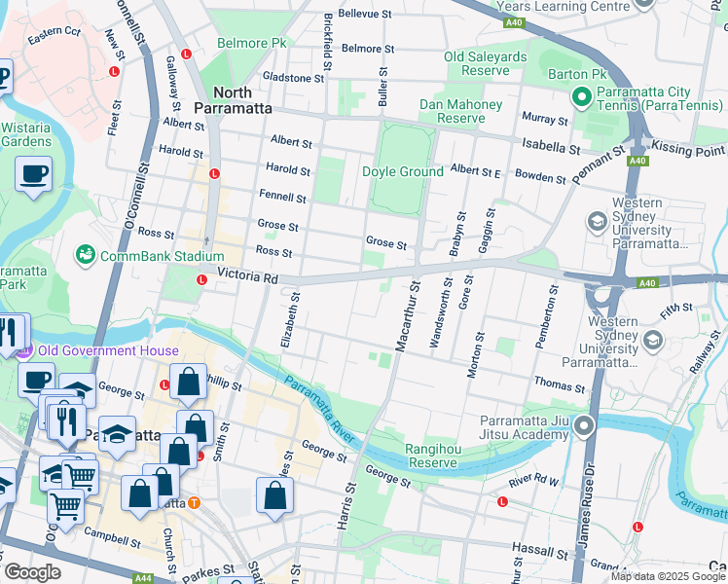Click the Old Saleyards Reserve label
The height and width of the screenshot is (584, 728).
pos(486,63)
